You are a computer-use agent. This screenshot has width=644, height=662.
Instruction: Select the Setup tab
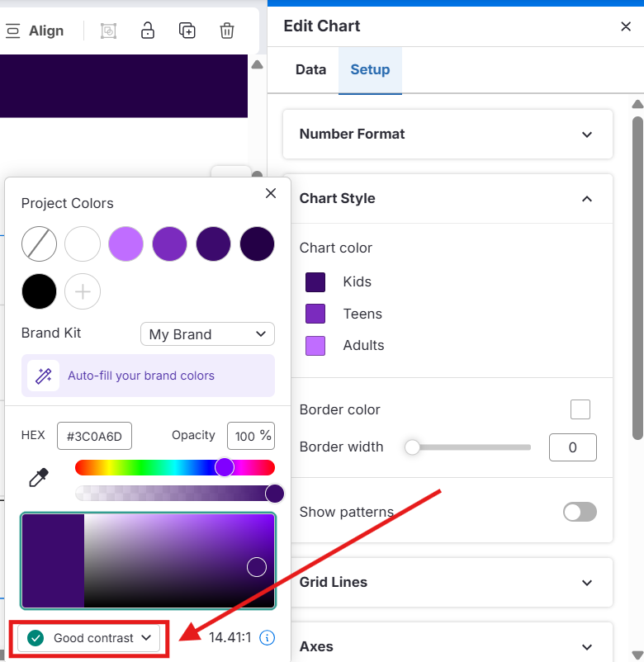click(x=370, y=69)
